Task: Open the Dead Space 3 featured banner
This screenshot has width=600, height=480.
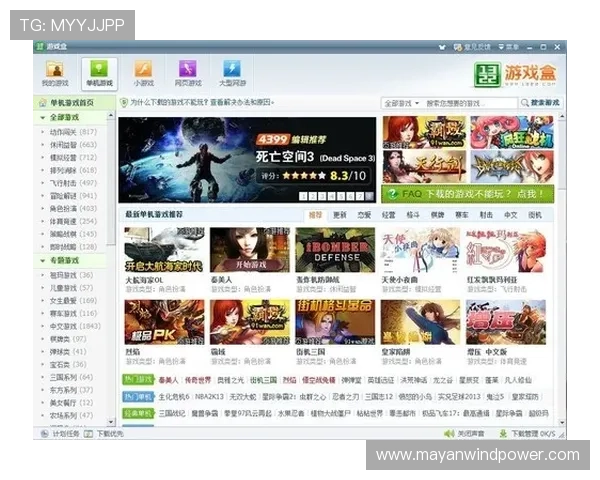Action: (247, 160)
